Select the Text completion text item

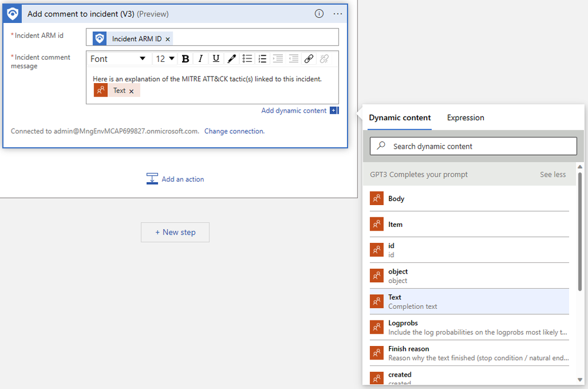469,302
